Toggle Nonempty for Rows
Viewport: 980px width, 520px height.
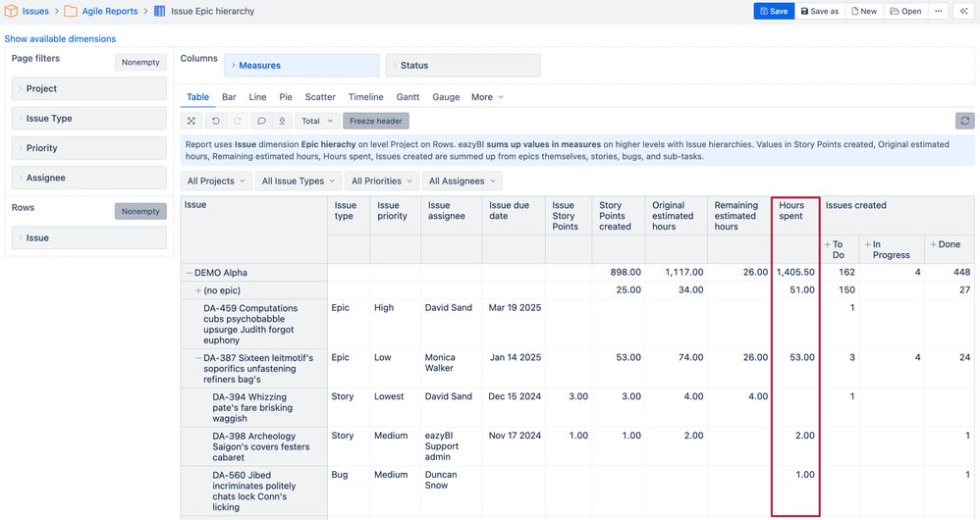pos(140,211)
